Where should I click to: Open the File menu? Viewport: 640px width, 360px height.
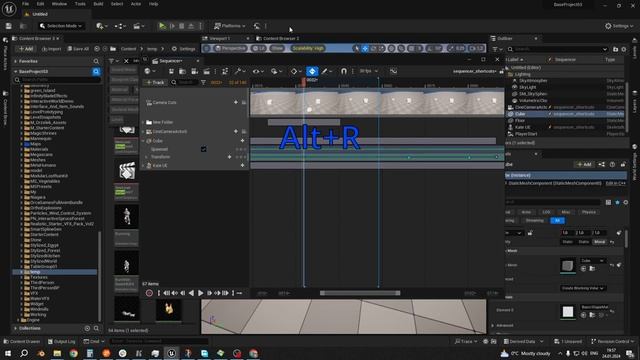pos(25,4)
